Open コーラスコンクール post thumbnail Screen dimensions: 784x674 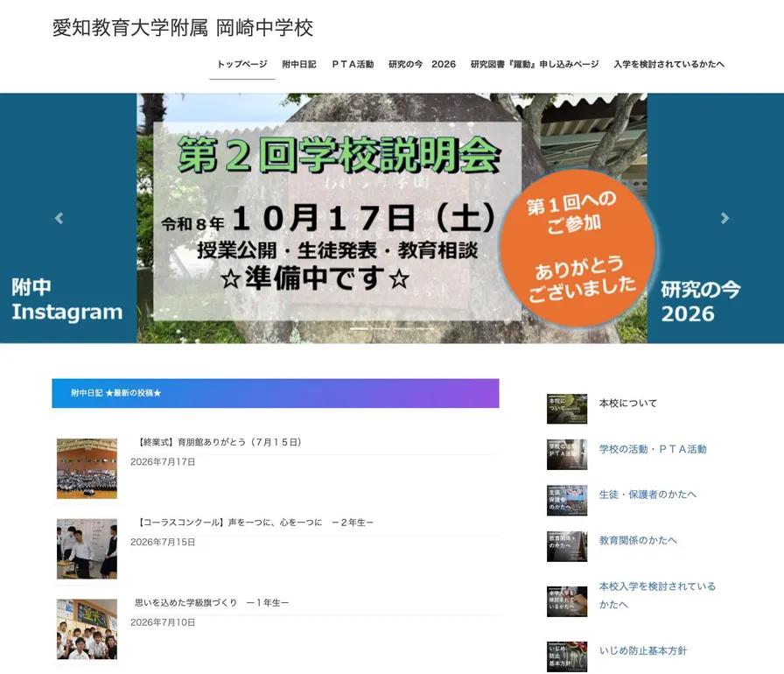click(87, 549)
